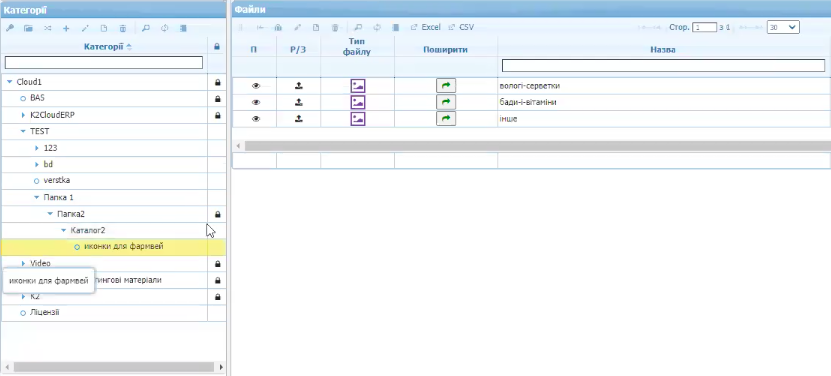Toggle the eye preview for вологі-серветки
Image resolution: width=831 pixels, height=376 pixels.
tap(255, 86)
